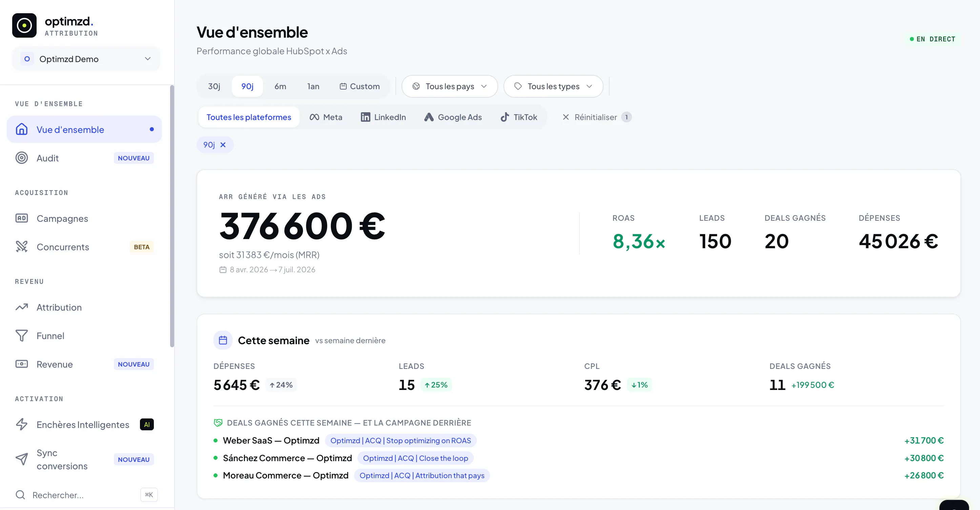Image resolution: width=980 pixels, height=510 pixels.
Task: Filter by LinkedIn platform
Action: click(384, 117)
